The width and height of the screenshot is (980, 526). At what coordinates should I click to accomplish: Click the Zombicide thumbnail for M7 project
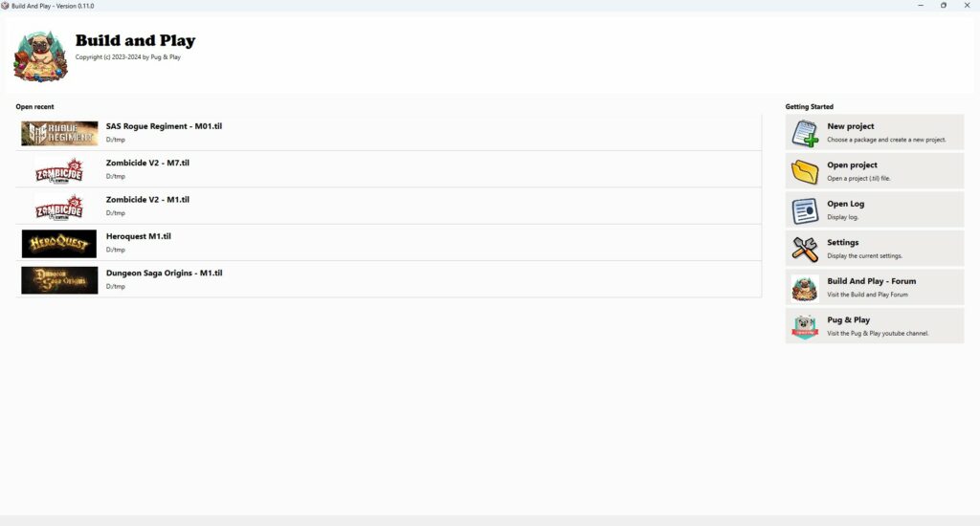tap(59, 170)
